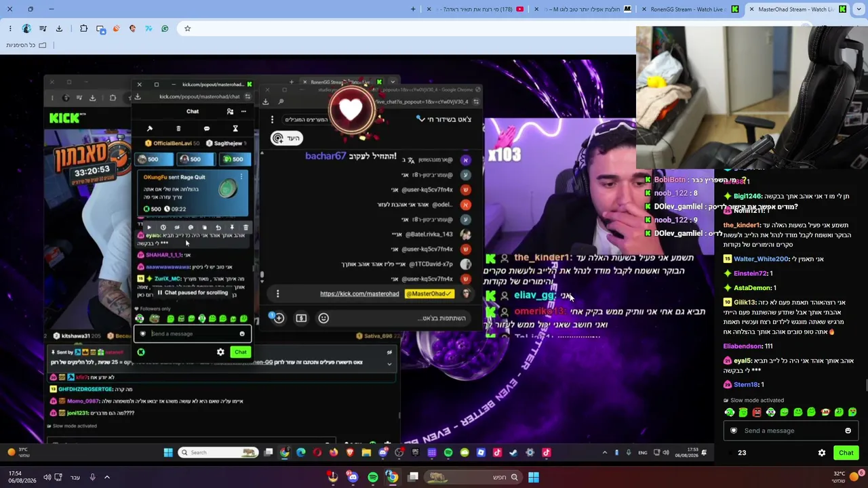Viewport: 868px width, 488px height.
Task: Open Einstein72's profile in chat
Action: (x=750, y=273)
